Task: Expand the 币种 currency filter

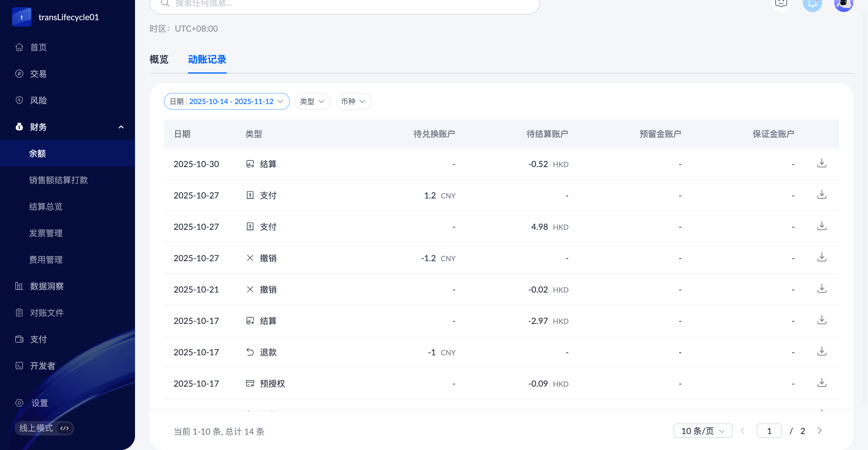Action: point(353,101)
